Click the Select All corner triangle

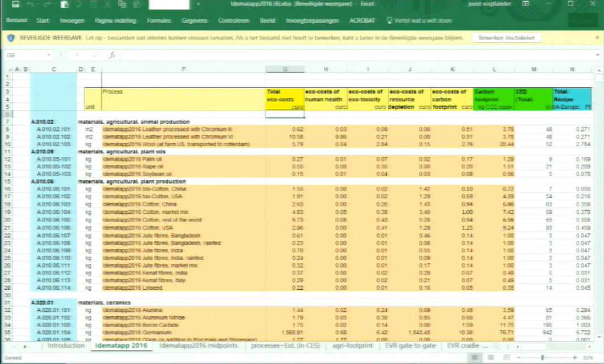point(10,69)
